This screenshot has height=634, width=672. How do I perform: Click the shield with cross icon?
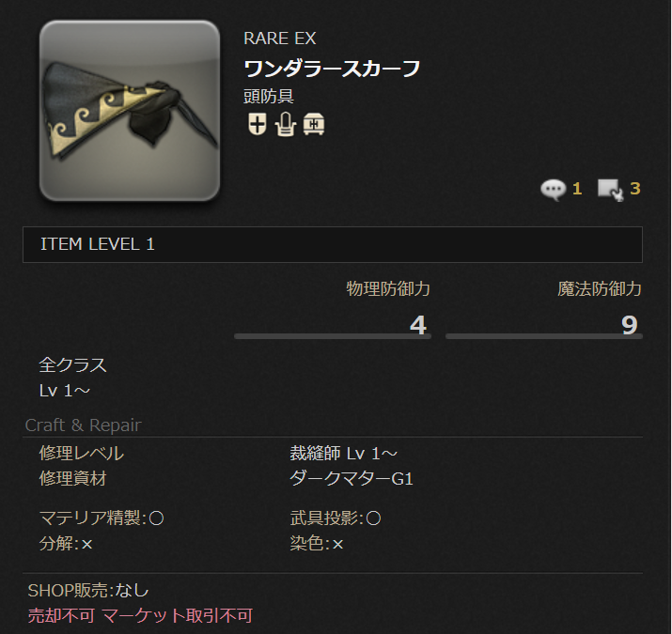pyautogui.click(x=258, y=124)
